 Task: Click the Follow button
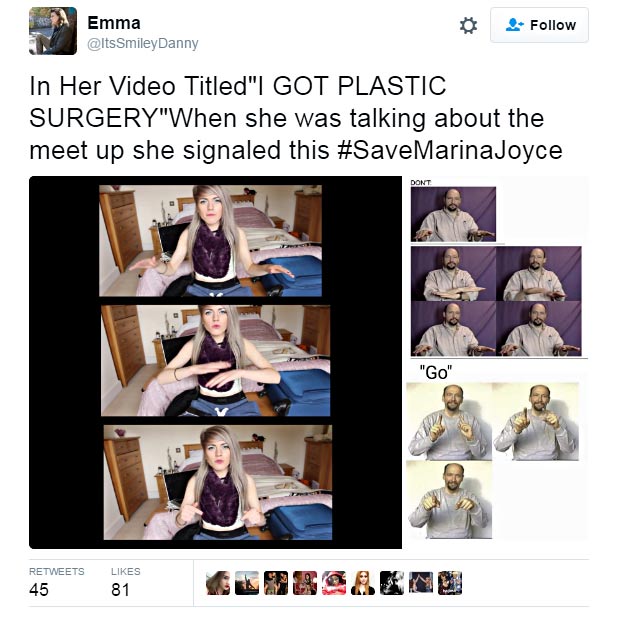539,25
